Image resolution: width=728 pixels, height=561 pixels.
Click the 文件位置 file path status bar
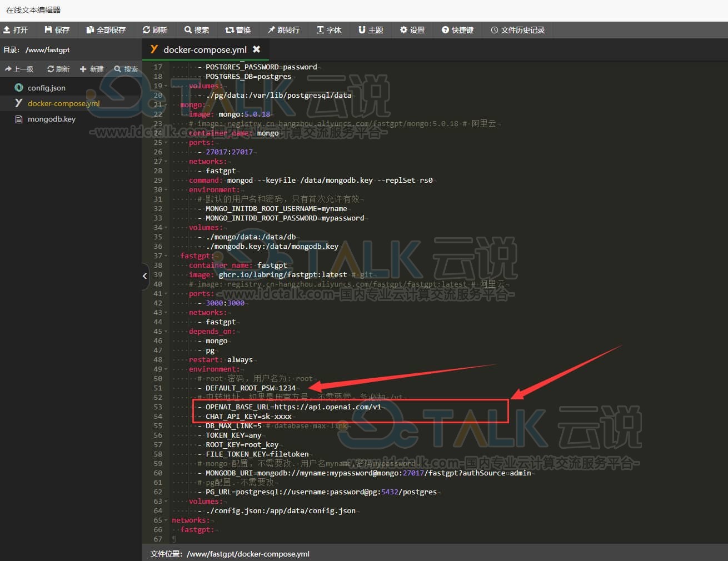pyautogui.click(x=230, y=554)
